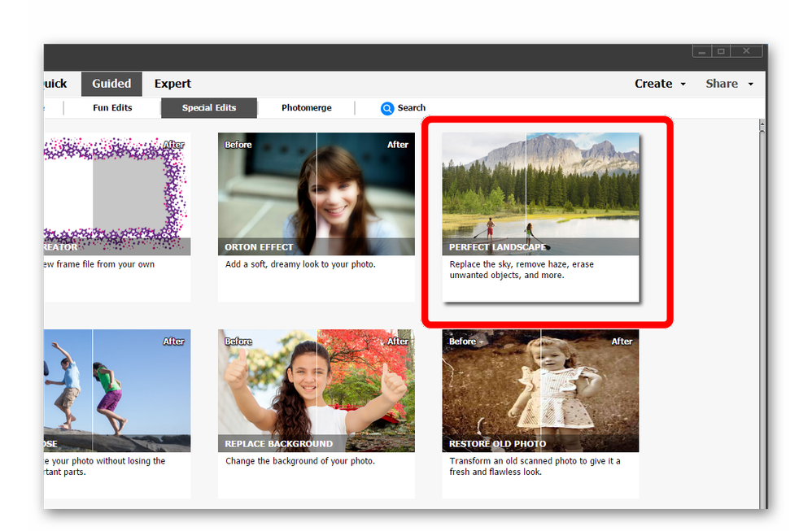Open the Share dropdown menu

(729, 84)
